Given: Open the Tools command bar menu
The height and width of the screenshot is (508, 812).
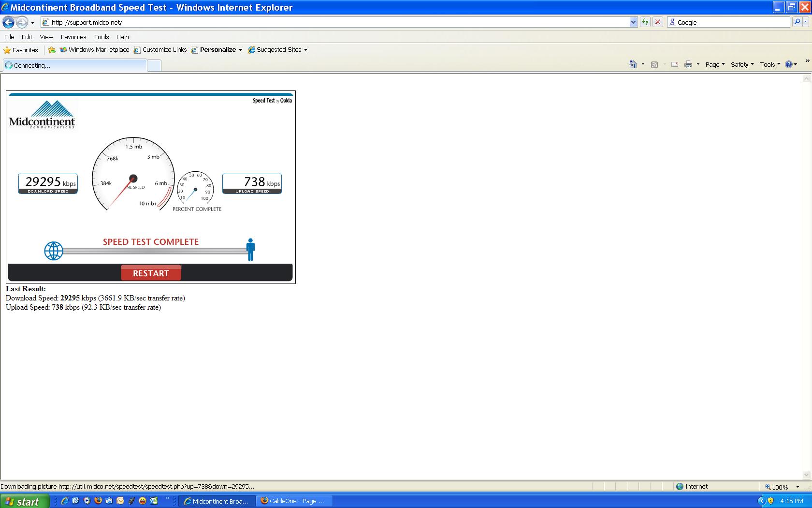Looking at the screenshot, I should (x=770, y=64).
